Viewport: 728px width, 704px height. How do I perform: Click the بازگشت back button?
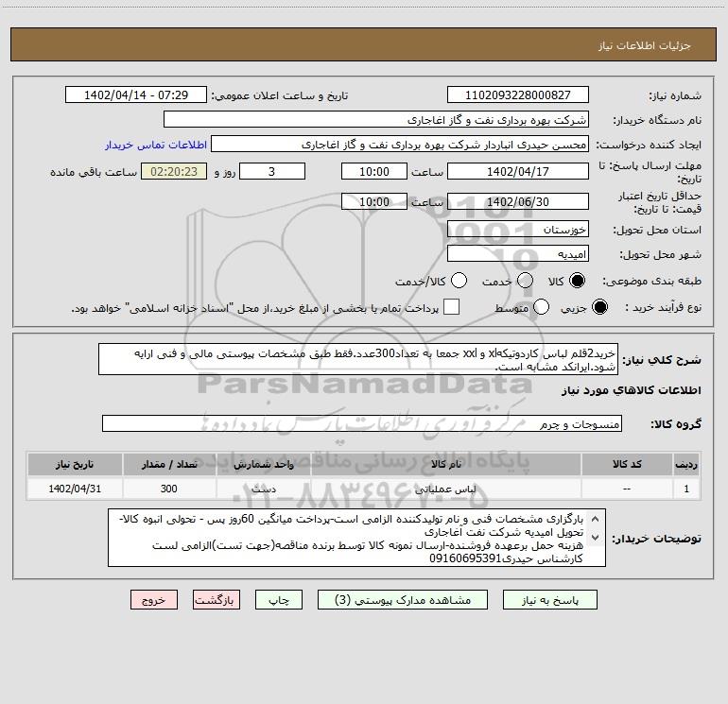click(217, 600)
